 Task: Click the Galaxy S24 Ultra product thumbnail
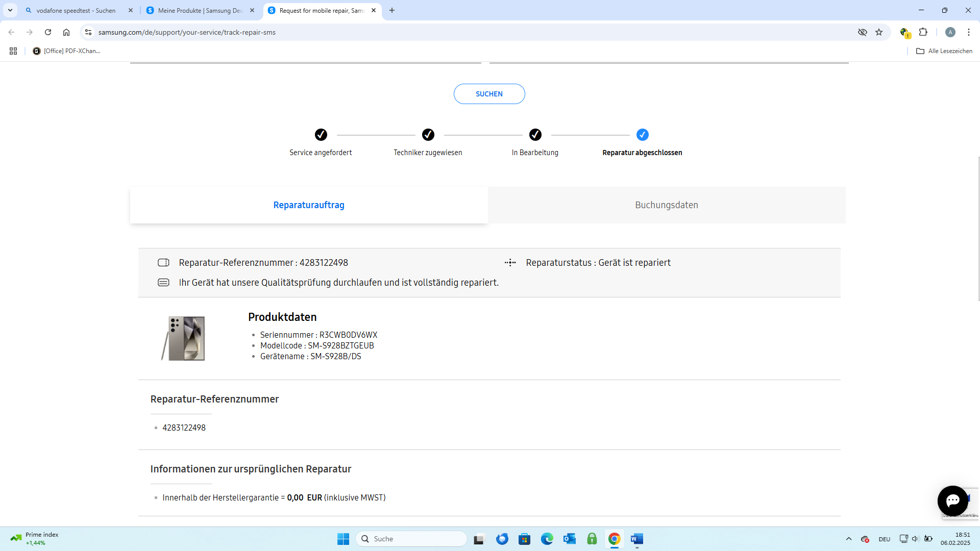coord(184,338)
